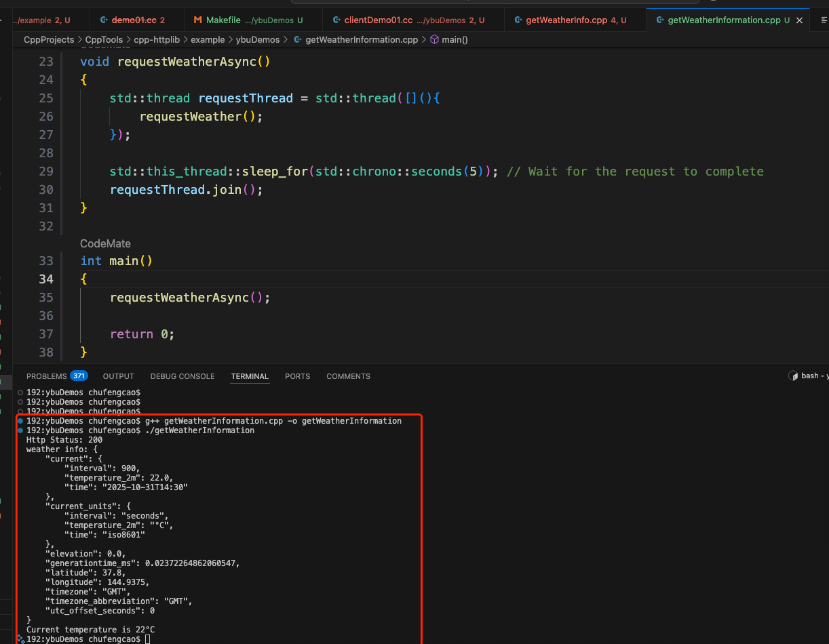829x644 pixels.
Task: Open the editor actions menu at top right
Action: click(824, 20)
